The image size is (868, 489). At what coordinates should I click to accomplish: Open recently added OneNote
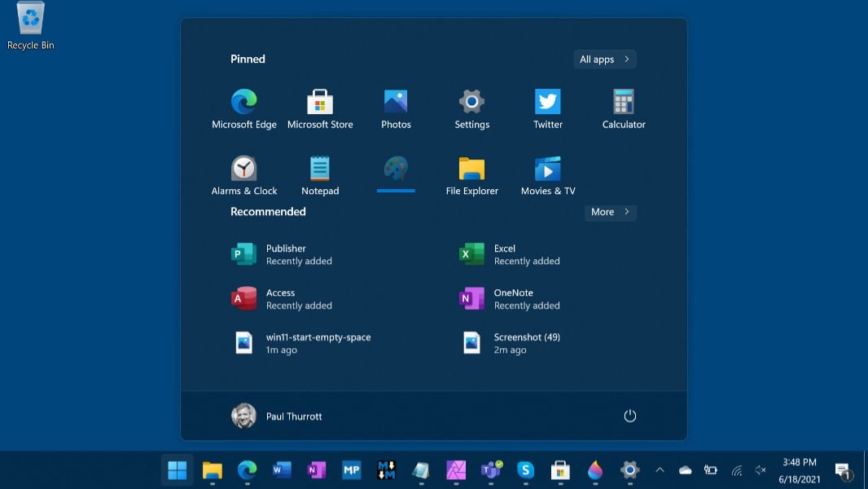(x=509, y=298)
